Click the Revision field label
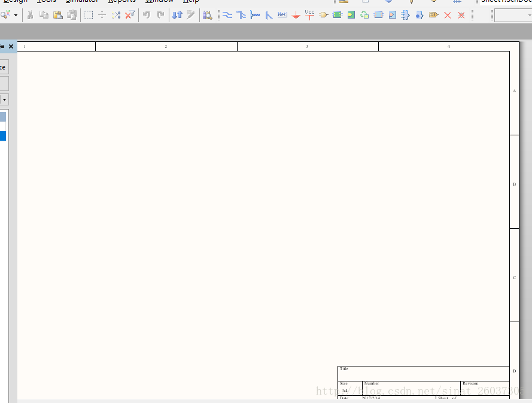This screenshot has width=532, height=403. tap(470, 383)
